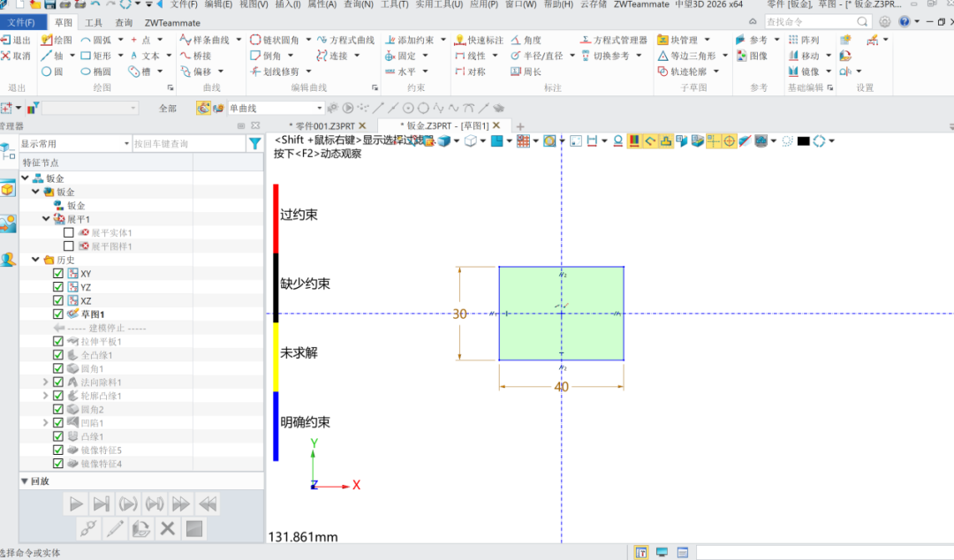Expand the 轮廓凸缘1 tree node
The height and width of the screenshot is (560, 954).
[46, 395]
